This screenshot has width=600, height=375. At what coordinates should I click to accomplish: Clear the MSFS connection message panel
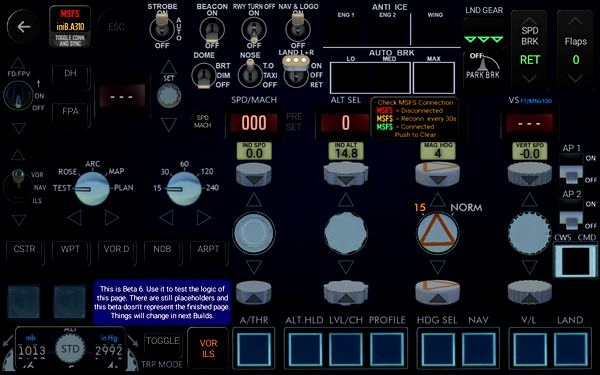pyautogui.click(x=415, y=118)
